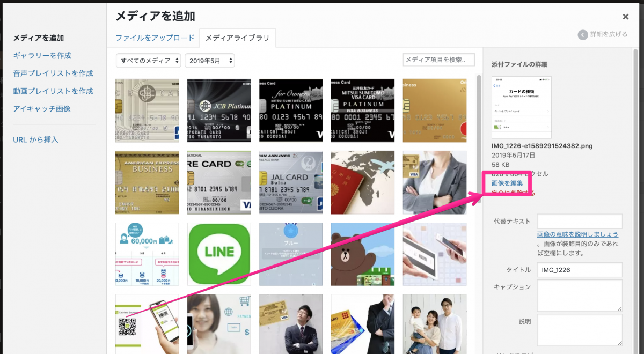Click the IMG_1226-e1589291524382.png file name

(x=542, y=146)
